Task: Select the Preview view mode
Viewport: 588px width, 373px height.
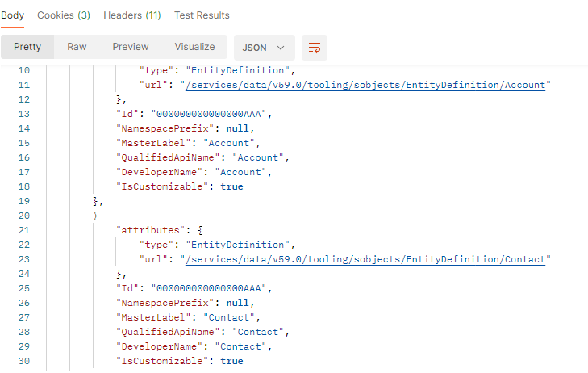Action: point(131,47)
